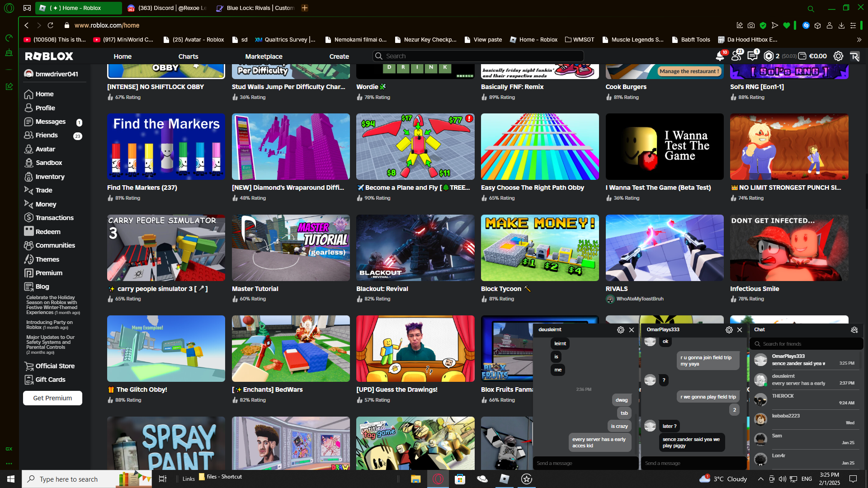
Task: Open Gift Cards sidebar link
Action: click(x=50, y=380)
